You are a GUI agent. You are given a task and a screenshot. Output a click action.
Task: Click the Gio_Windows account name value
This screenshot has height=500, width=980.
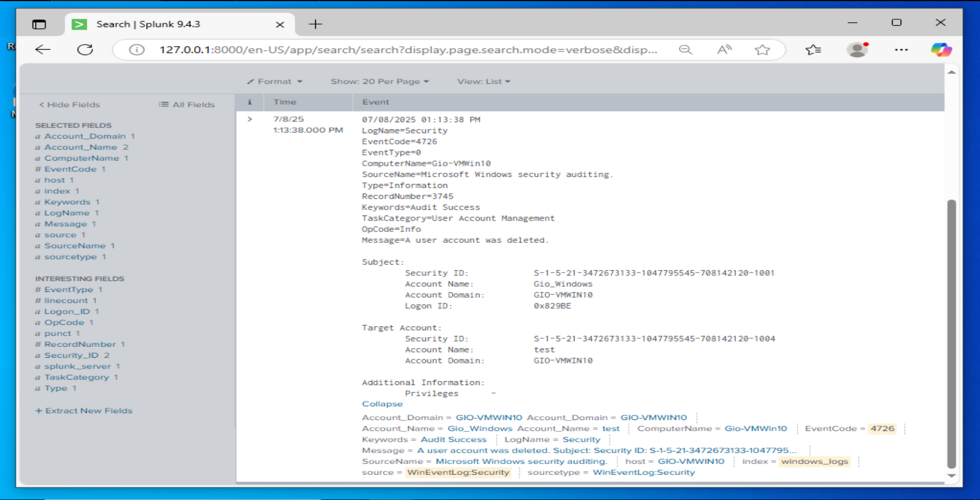[480, 429]
